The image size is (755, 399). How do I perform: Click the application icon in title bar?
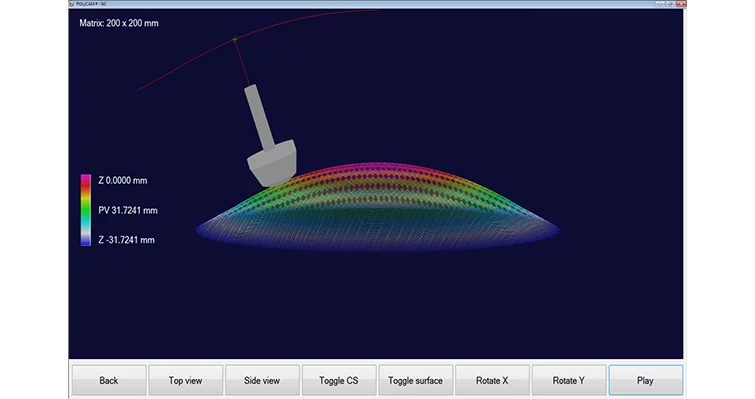(72, 4)
